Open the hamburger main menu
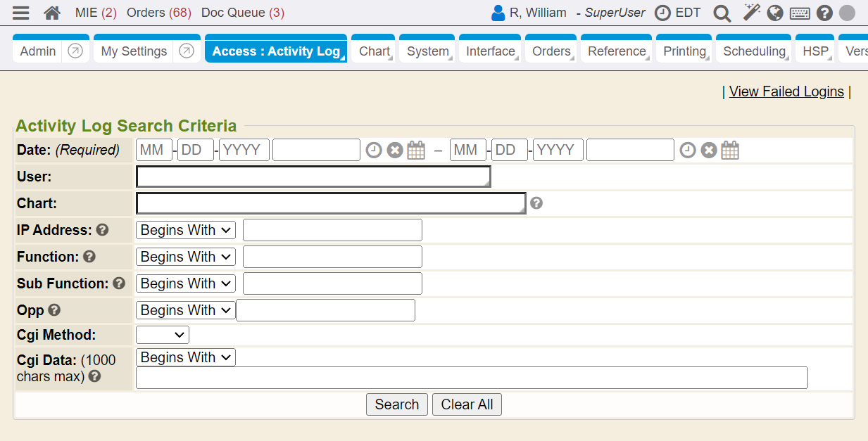The width and height of the screenshot is (868, 441). [x=21, y=13]
